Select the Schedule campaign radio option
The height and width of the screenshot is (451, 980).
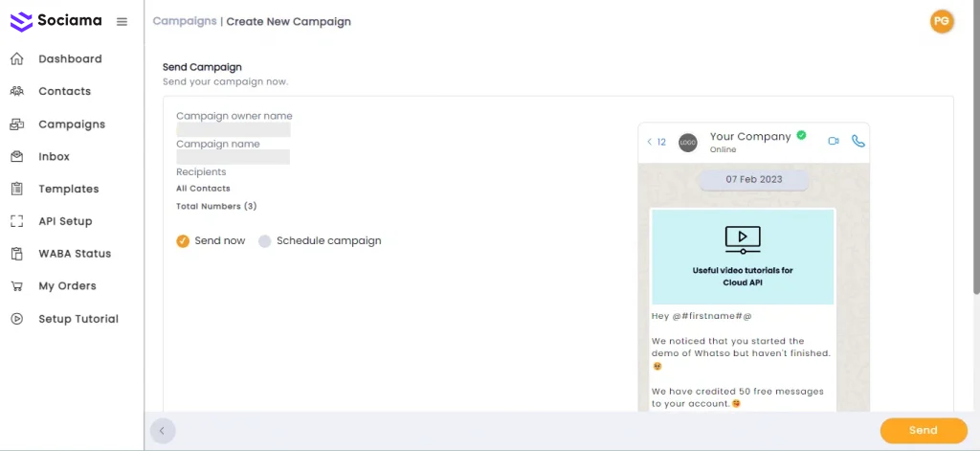pyautogui.click(x=265, y=241)
